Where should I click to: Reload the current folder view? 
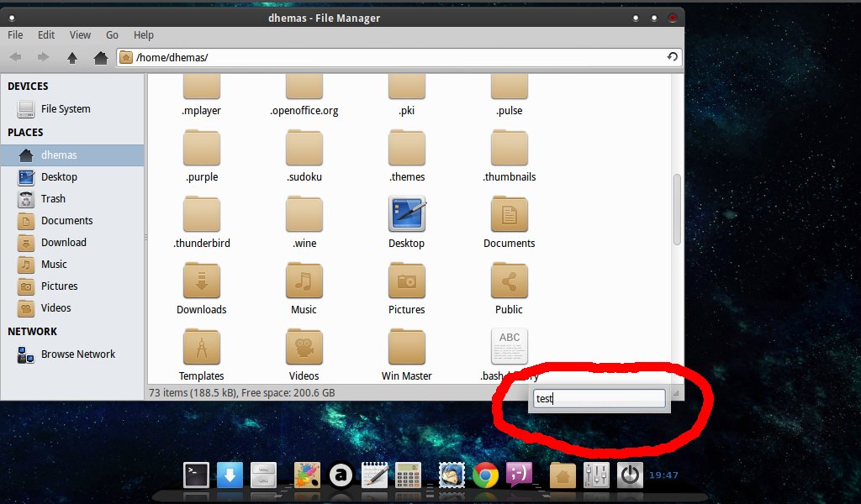pos(672,57)
